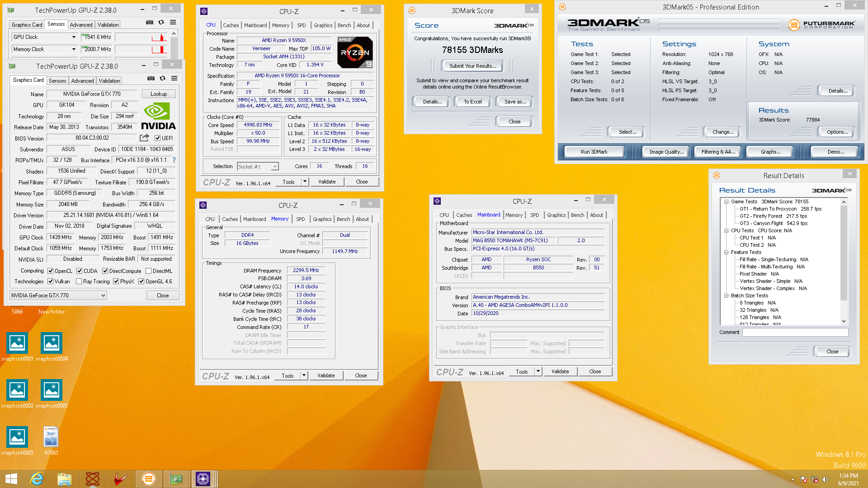
Task: Click the To Excel button
Action: point(472,102)
